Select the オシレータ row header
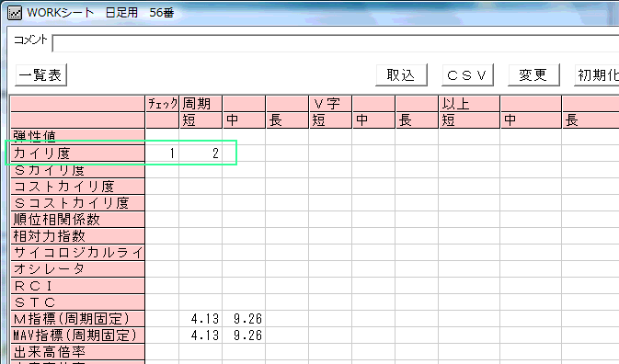Viewport: 619px width, 364px height. 78,269
